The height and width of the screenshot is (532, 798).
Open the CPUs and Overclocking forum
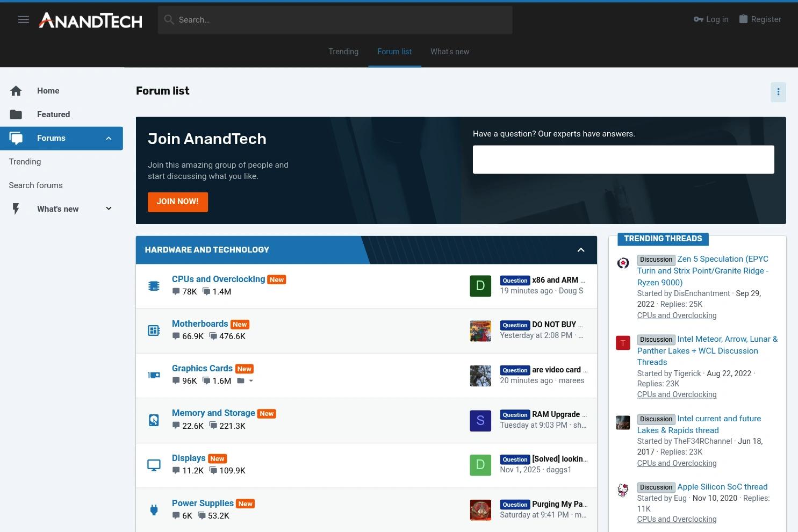pos(218,279)
